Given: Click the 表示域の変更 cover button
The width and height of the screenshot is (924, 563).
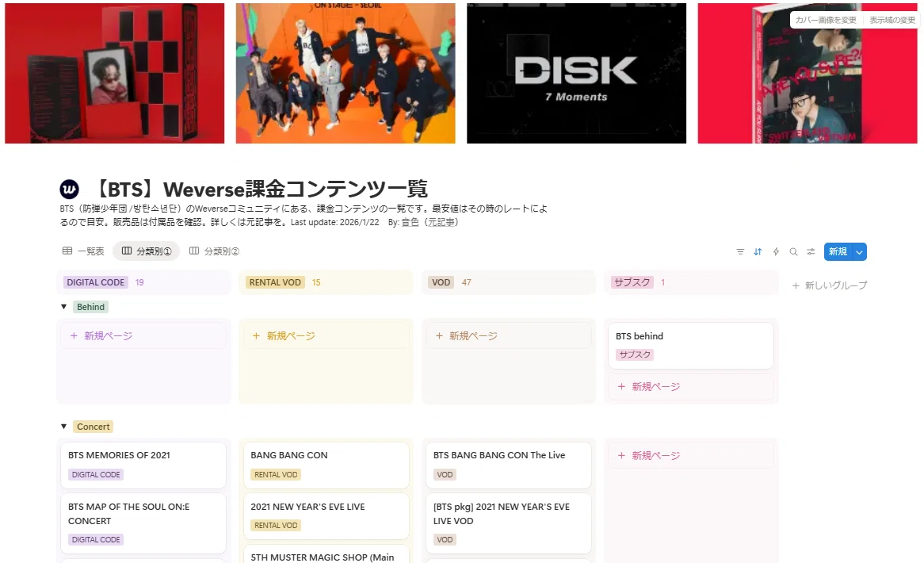Looking at the screenshot, I should [x=892, y=20].
